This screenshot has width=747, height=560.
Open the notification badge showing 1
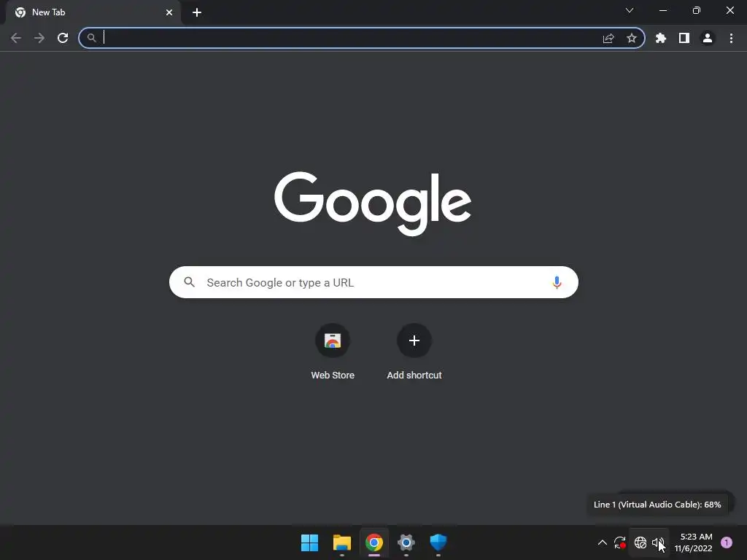coord(727,542)
